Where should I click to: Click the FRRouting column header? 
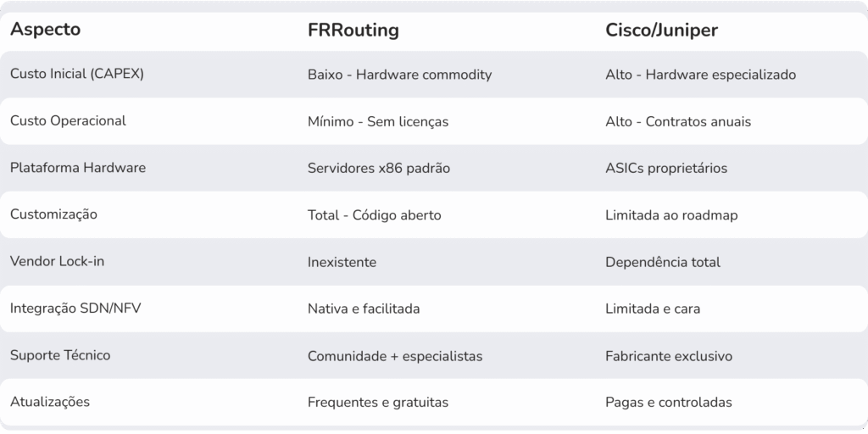[353, 31]
